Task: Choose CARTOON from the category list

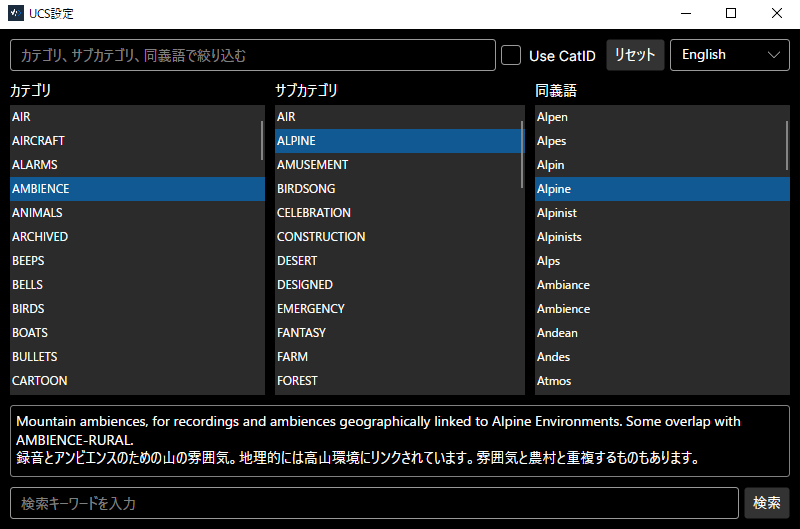Action: 40,381
